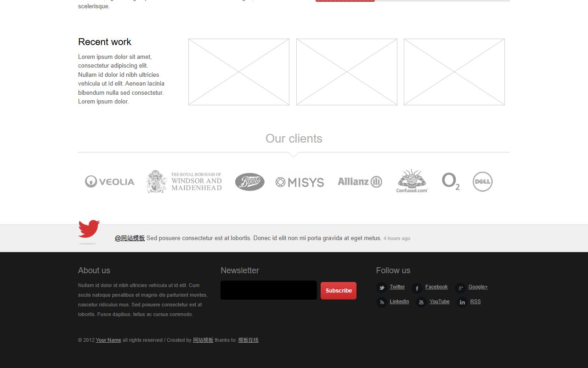Focus the Newsletter email input field

click(269, 290)
